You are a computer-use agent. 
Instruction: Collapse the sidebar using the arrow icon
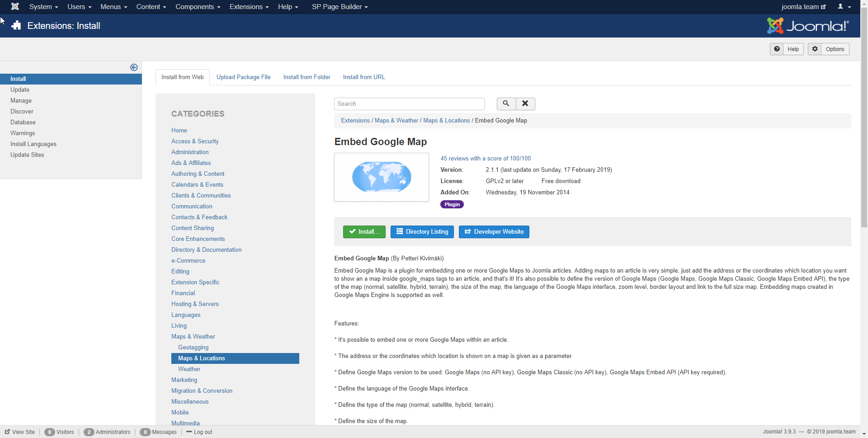click(134, 67)
